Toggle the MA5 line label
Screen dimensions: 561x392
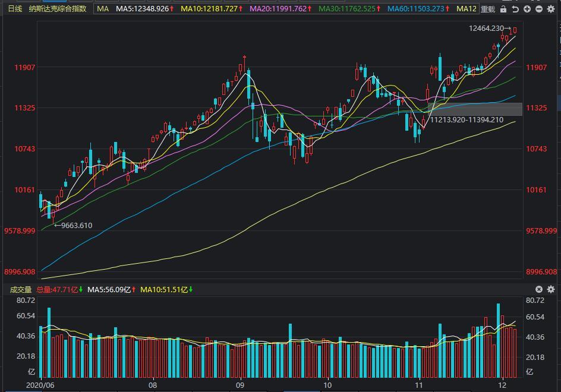(145, 8)
